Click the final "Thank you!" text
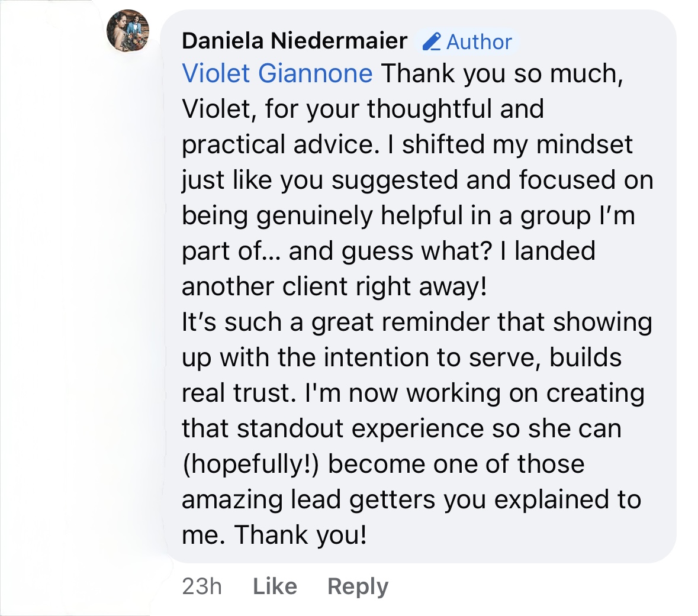Screen dimensions: 698x616 pyautogui.click(x=301, y=535)
